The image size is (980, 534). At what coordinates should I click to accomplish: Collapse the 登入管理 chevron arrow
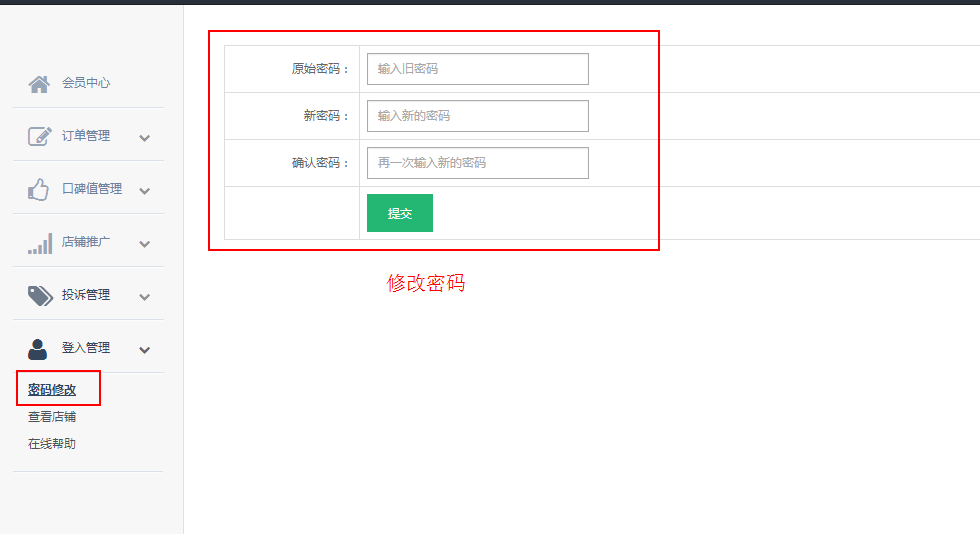(144, 350)
